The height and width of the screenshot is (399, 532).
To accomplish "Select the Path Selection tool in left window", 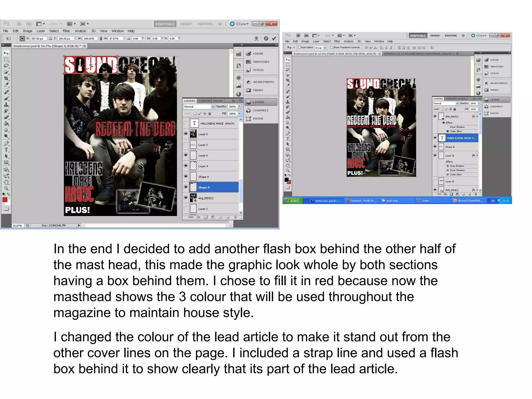I will click(x=6, y=156).
